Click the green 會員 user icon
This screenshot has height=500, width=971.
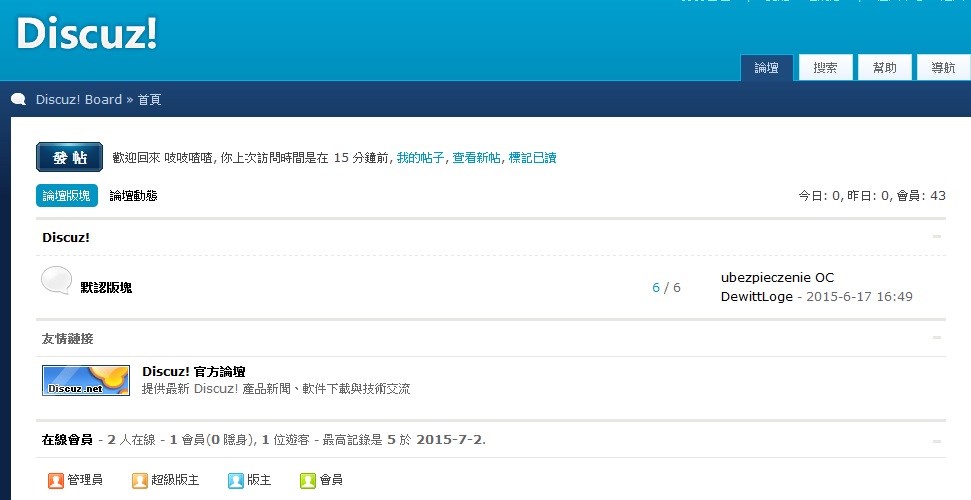coord(308,480)
